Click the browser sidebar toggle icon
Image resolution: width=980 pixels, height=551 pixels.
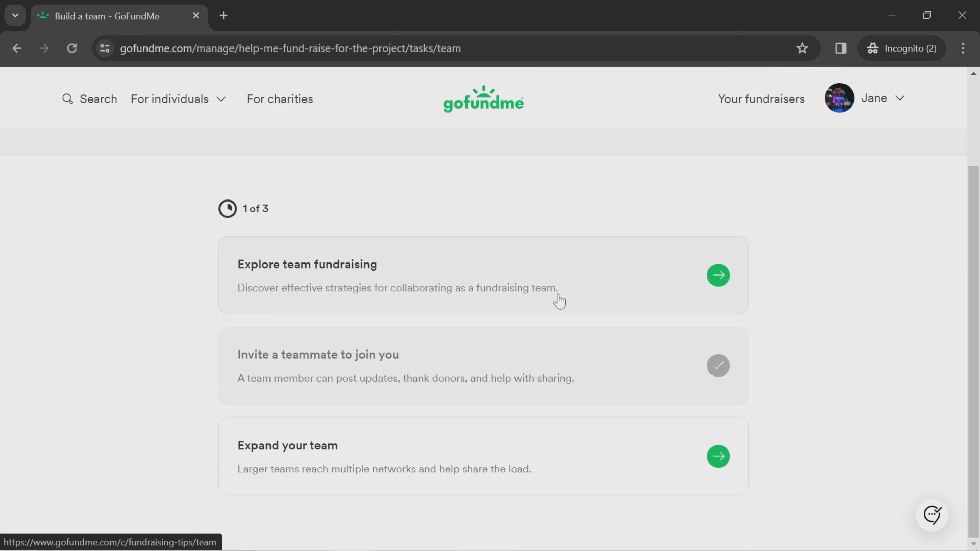pyautogui.click(x=841, y=48)
